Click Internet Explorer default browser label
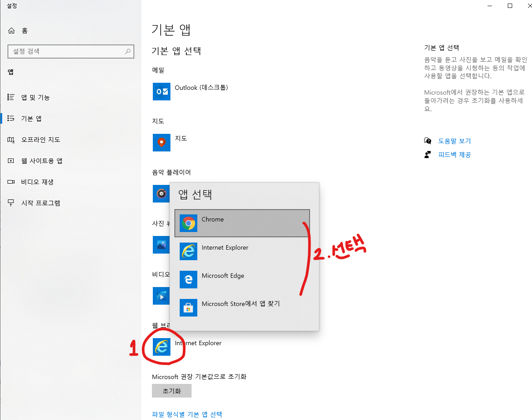Screen dimensions: 532x420 pos(198,343)
